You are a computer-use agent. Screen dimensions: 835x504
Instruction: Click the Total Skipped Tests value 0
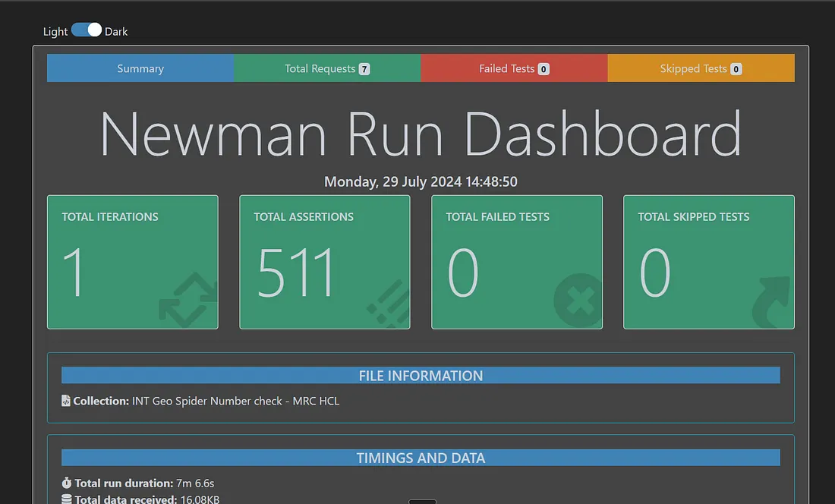point(654,272)
